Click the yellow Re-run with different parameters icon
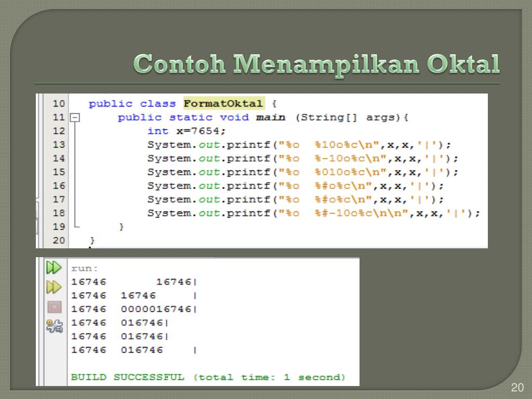532x399 pixels. coord(54,287)
